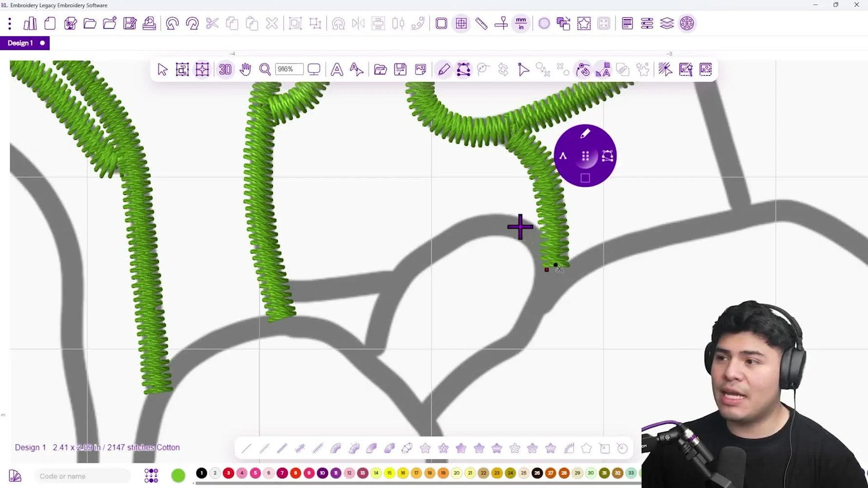The image size is (868, 488).
Task: Create a new blank design
Action: pos(50,23)
